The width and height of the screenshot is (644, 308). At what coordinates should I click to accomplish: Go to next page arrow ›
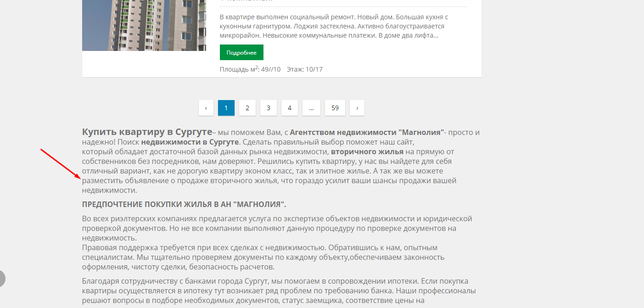(x=357, y=108)
